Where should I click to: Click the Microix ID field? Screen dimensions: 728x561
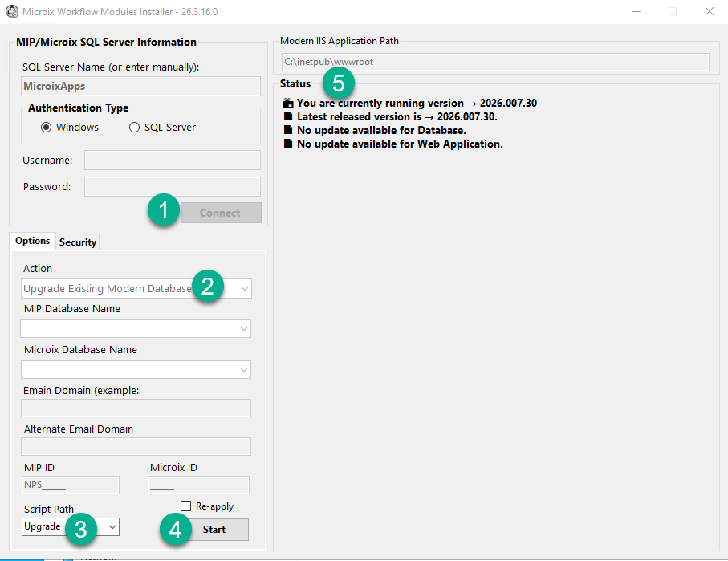[199, 485]
